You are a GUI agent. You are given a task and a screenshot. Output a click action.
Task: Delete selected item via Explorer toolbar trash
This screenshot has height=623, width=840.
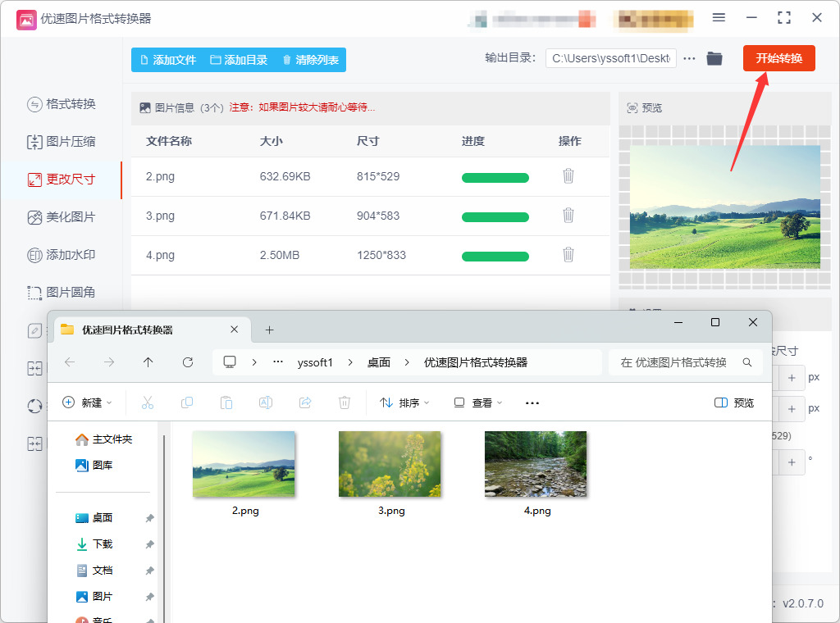(x=345, y=402)
